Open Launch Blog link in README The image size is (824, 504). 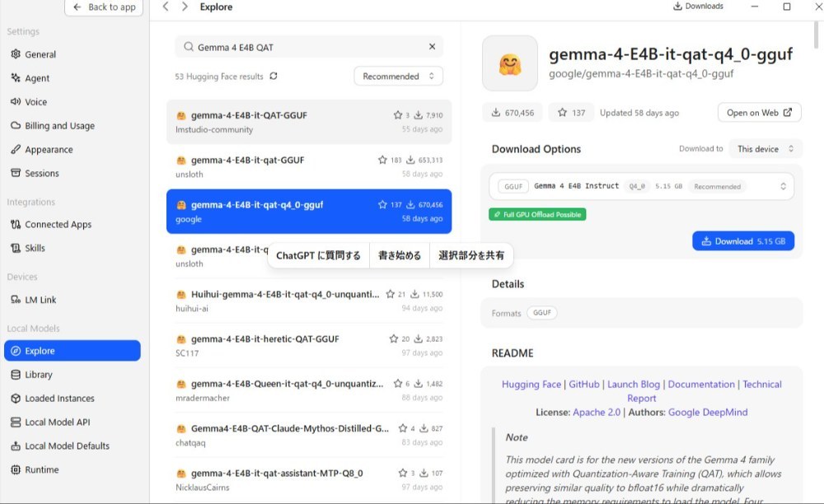[633, 385]
